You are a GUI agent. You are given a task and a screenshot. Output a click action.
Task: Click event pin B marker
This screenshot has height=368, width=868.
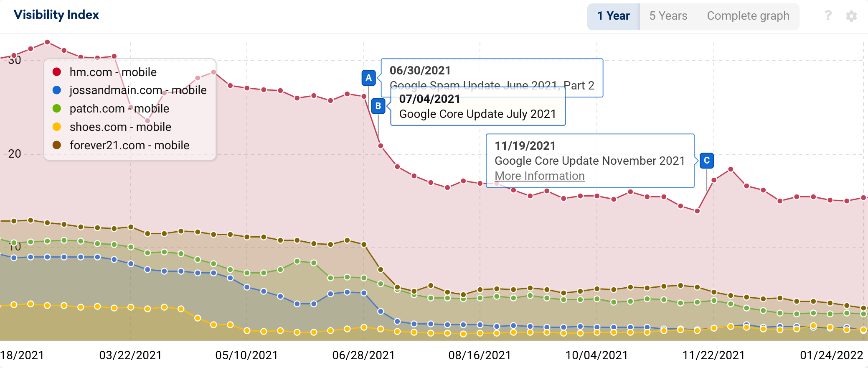(378, 106)
